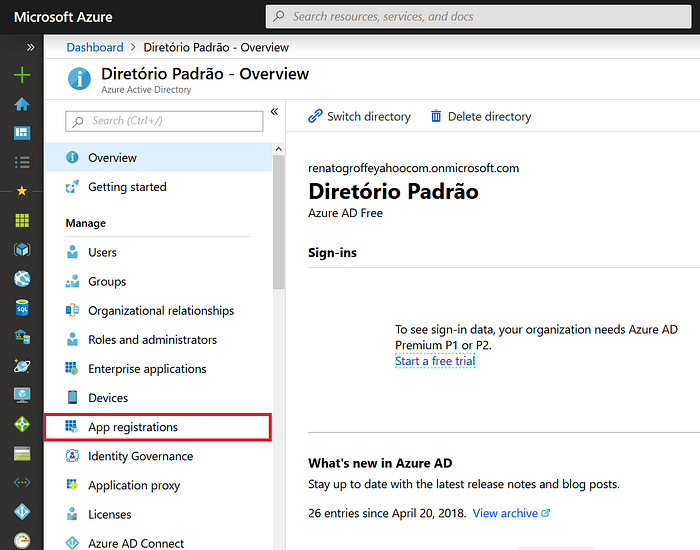The height and width of the screenshot is (550, 700).
Task: Open Load balancers green diamond icon
Action: (x=22, y=424)
